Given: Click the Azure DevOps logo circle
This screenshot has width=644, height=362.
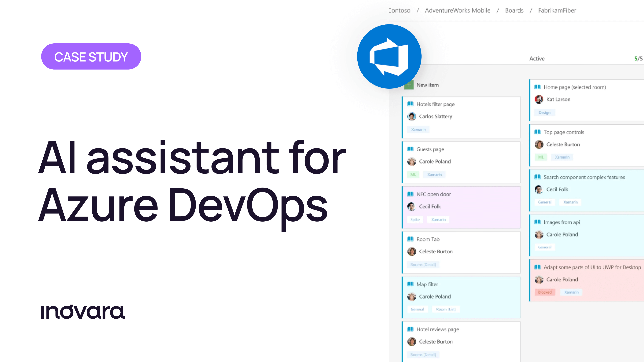Looking at the screenshot, I should pyautogui.click(x=389, y=56).
